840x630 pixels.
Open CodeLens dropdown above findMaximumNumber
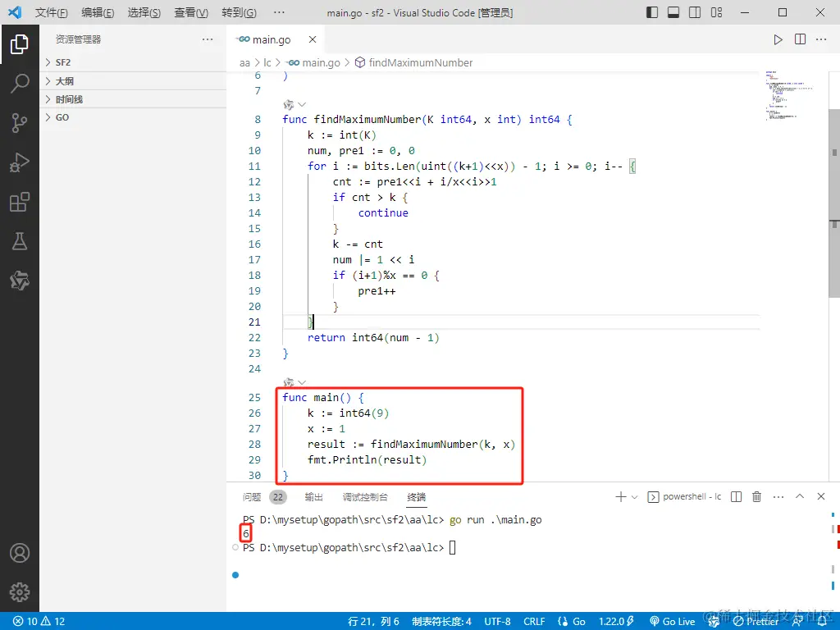(x=302, y=104)
